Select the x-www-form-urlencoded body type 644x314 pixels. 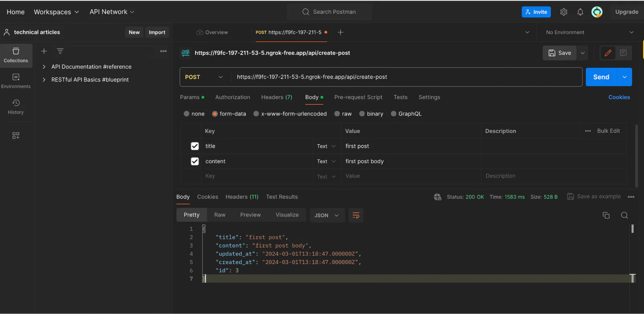[256, 114]
